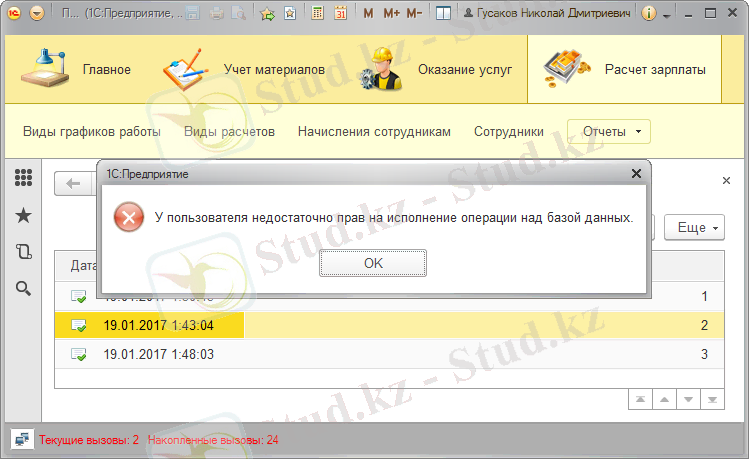The height and width of the screenshot is (459, 749).
Task: Open Начисления сотрудникам
Action: 374,132
